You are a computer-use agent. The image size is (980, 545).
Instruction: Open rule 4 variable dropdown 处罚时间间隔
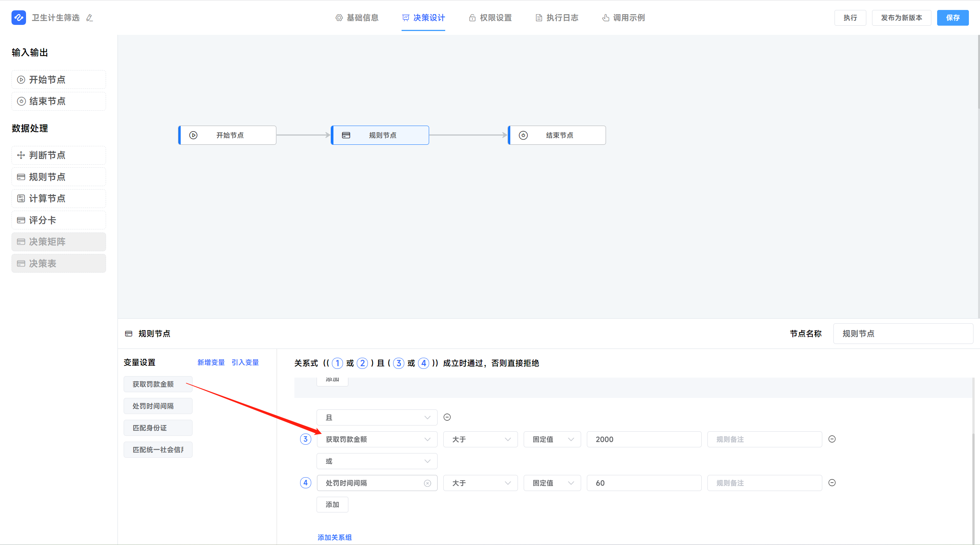coord(377,483)
